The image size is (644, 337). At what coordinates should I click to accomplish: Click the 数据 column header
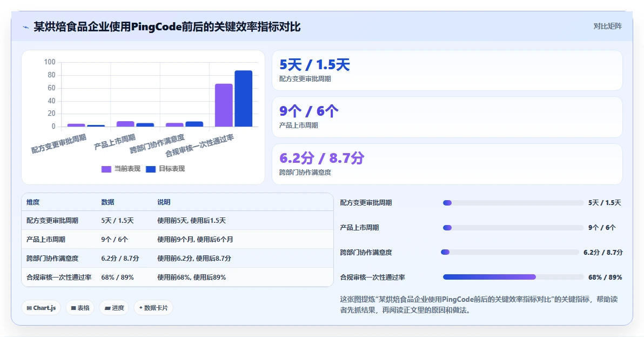[x=108, y=202]
